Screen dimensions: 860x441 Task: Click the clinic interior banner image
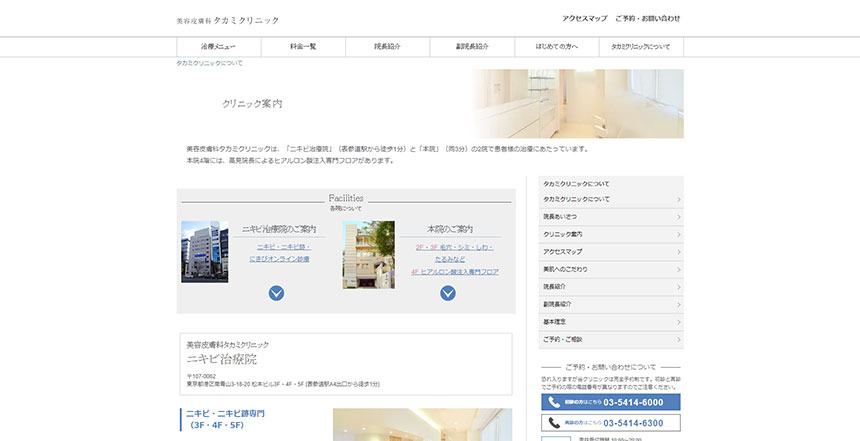[x=578, y=104]
